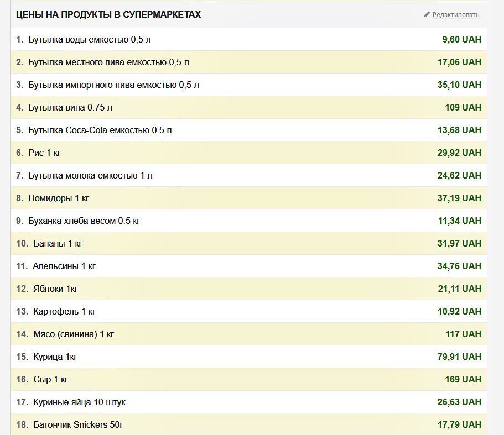
Task: Select row 'Курица 1кг'
Action: pyautogui.click(x=248, y=357)
